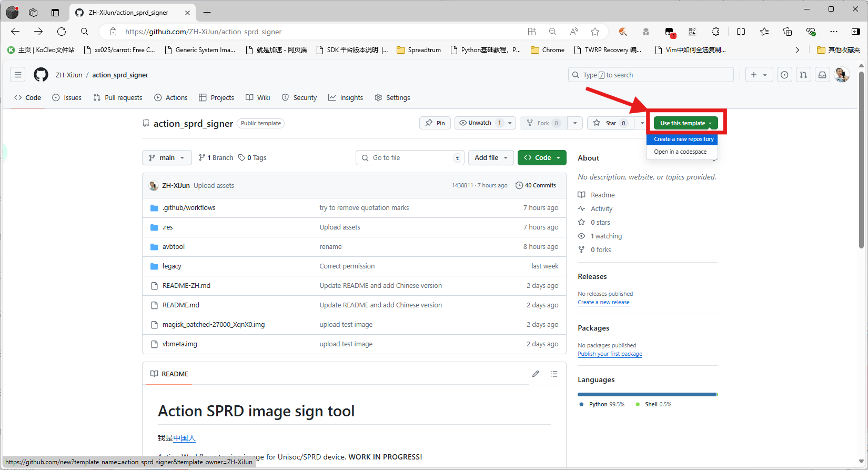Open the 0 Tags link
868x470 pixels.
coord(253,158)
